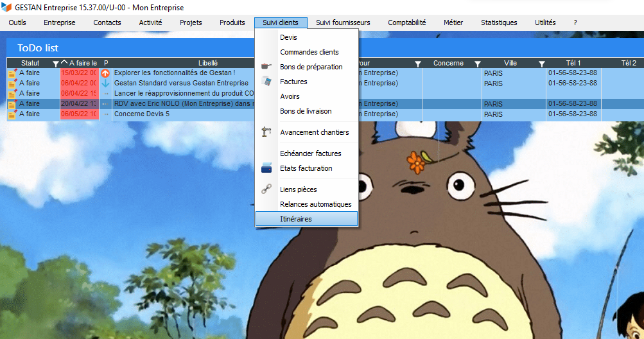Click the Libellé column header
The height and width of the screenshot is (339, 644).
tap(208, 63)
